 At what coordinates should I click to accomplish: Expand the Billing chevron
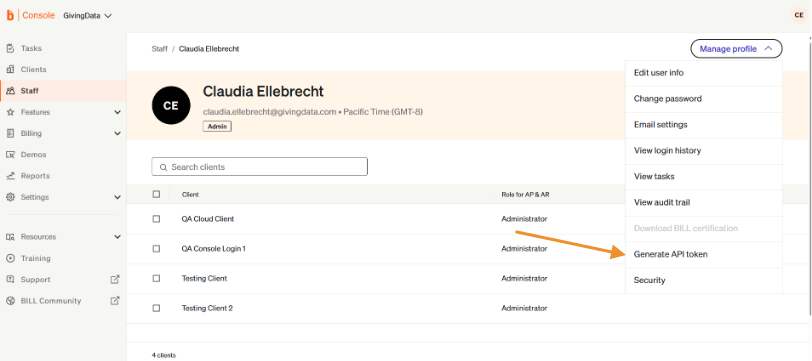click(118, 133)
